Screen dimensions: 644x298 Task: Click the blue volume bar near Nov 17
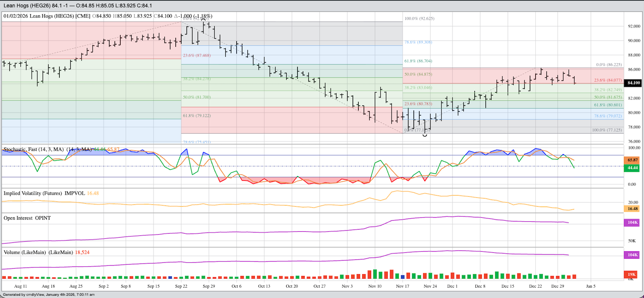point(403,276)
